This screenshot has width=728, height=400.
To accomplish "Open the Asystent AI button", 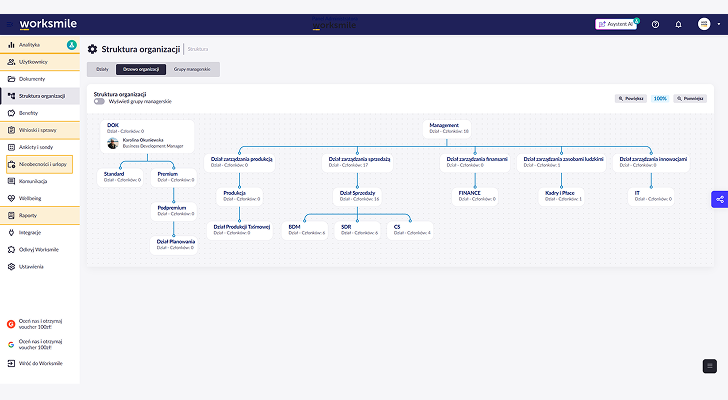I will point(616,24).
